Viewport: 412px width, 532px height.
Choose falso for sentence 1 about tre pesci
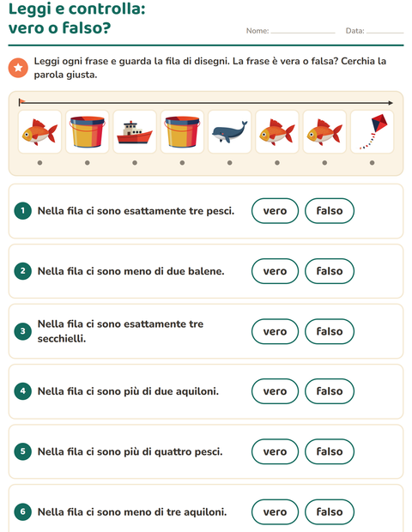[330, 211]
